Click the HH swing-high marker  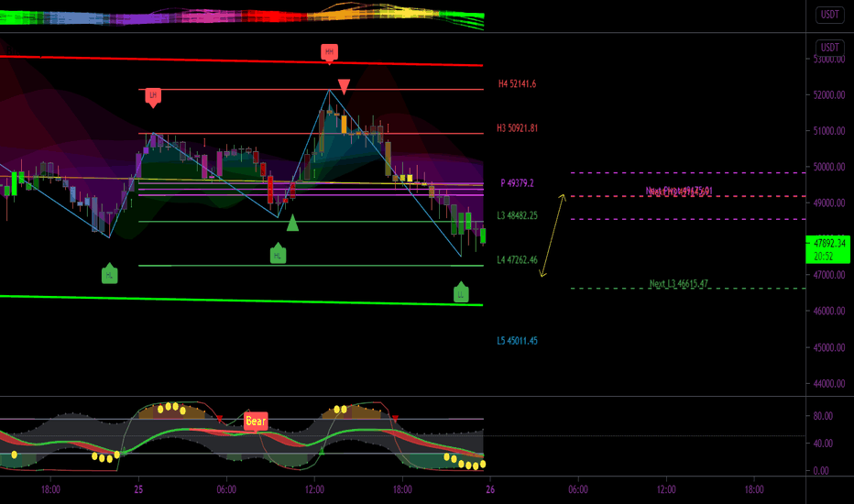(x=329, y=53)
